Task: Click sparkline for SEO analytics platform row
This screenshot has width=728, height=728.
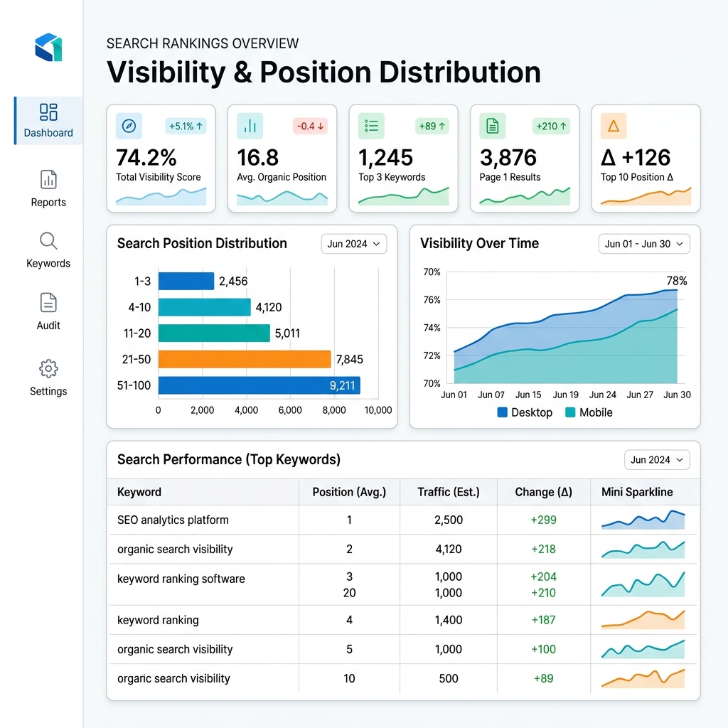Action: pos(643,520)
